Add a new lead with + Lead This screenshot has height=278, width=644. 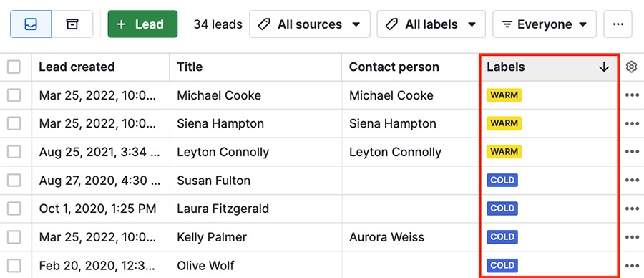tap(142, 24)
